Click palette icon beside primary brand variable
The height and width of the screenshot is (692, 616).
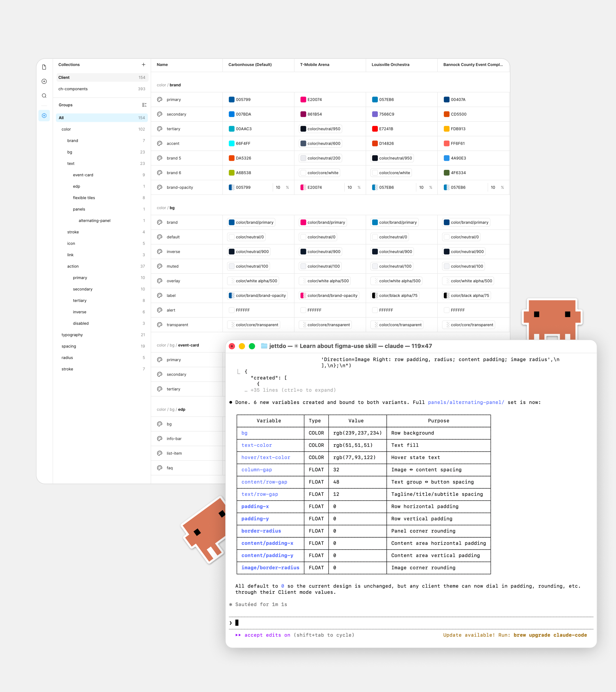point(160,100)
